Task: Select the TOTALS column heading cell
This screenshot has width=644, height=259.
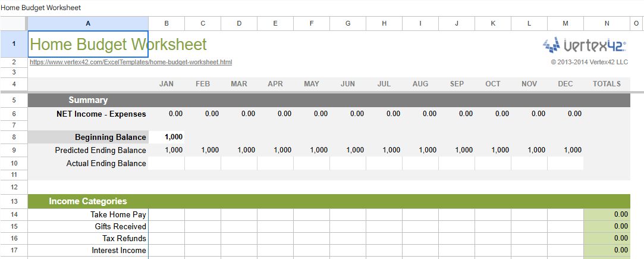Action: (607, 84)
